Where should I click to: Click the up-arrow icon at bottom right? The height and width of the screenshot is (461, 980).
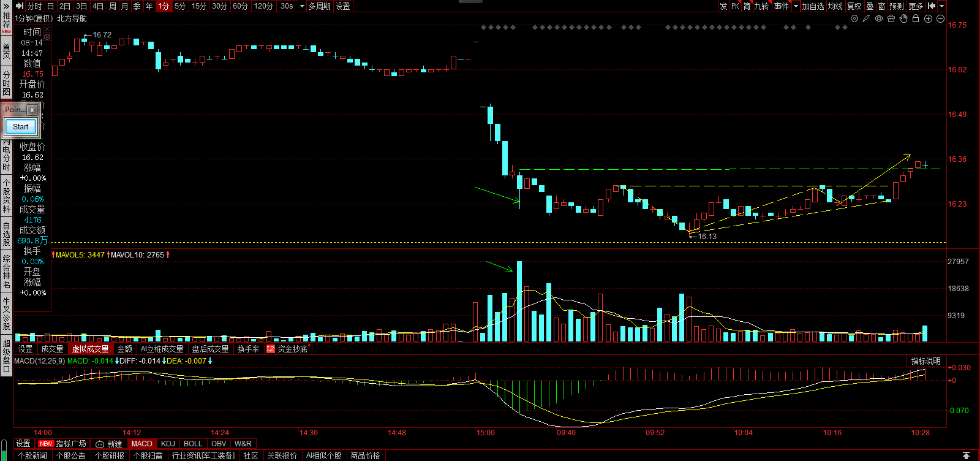tap(966, 455)
